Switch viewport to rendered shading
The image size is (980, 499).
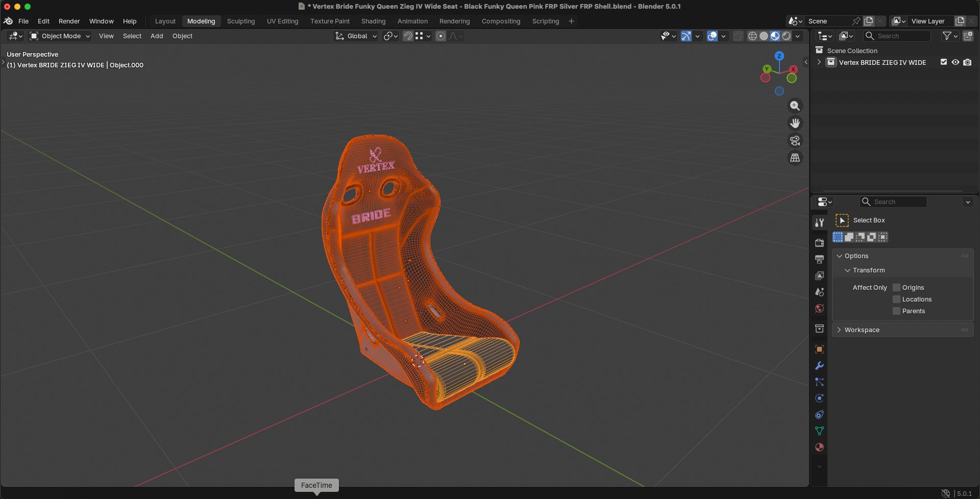coord(787,36)
